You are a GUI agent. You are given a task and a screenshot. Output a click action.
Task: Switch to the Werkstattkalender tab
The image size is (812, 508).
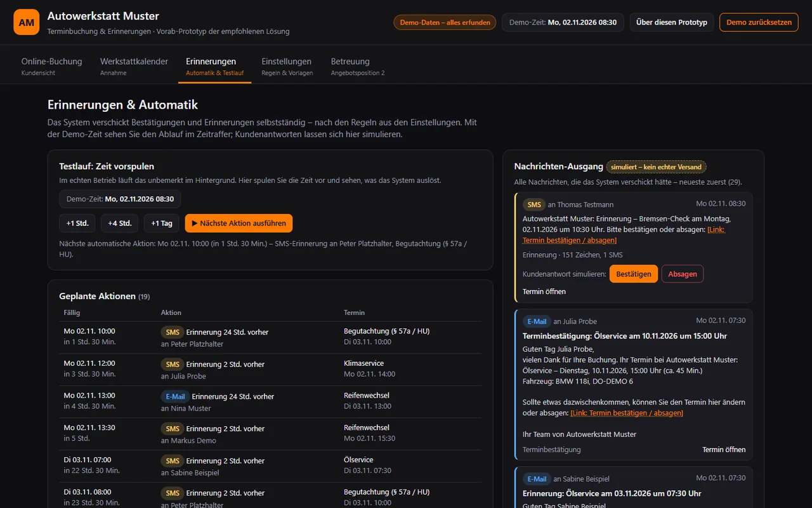pyautogui.click(x=134, y=67)
